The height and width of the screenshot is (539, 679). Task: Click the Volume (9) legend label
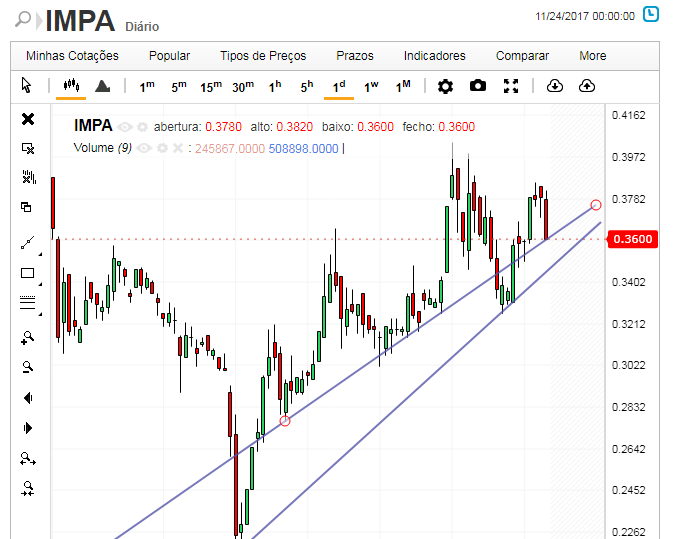(103, 148)
